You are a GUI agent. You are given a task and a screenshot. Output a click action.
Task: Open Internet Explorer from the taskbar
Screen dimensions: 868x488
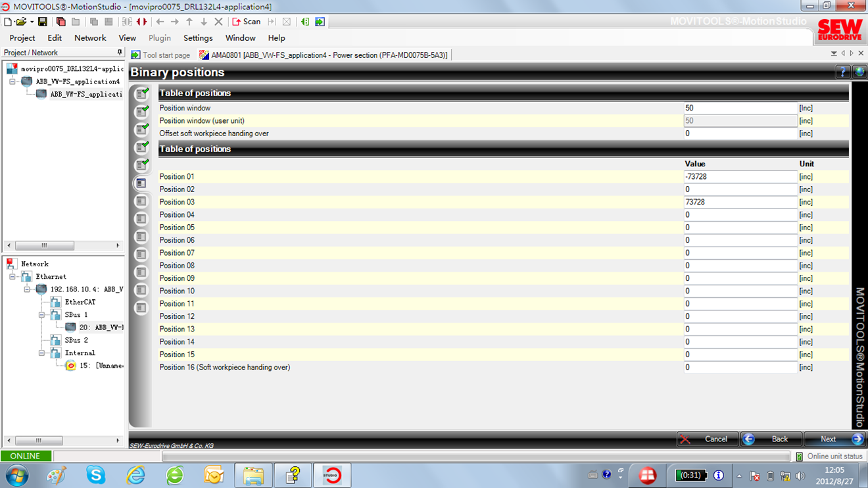tap(135, 475)
